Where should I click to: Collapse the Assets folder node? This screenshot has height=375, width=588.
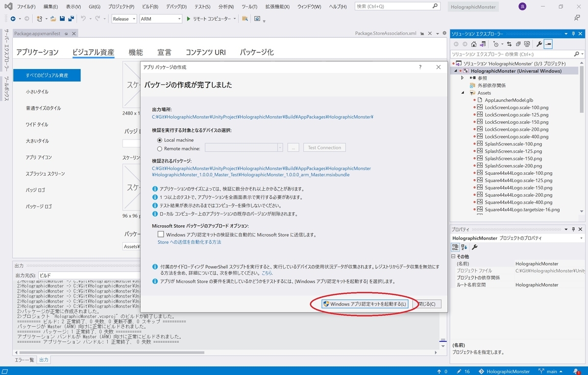coord(462,93)
